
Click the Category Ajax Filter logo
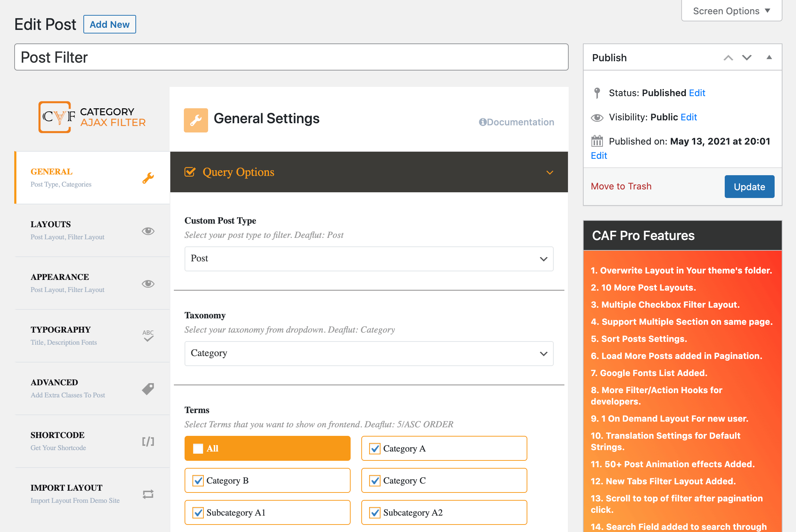click(92, 117)
